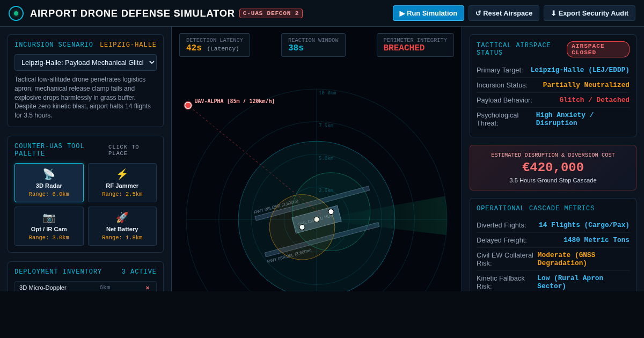Click the €420,000 disruption cost value
This screenshot has width=644, height=338.
point(553,167)
